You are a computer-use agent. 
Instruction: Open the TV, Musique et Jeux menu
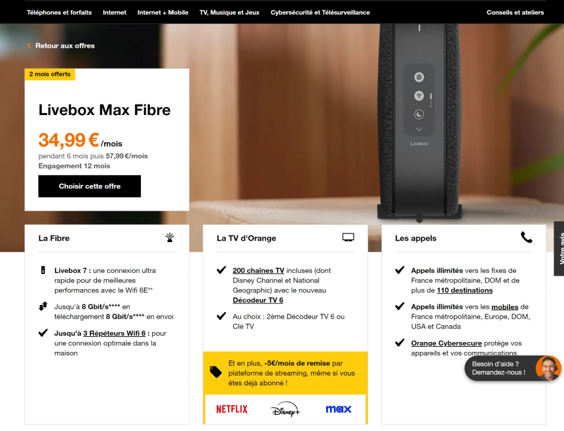tap(229, 13)
